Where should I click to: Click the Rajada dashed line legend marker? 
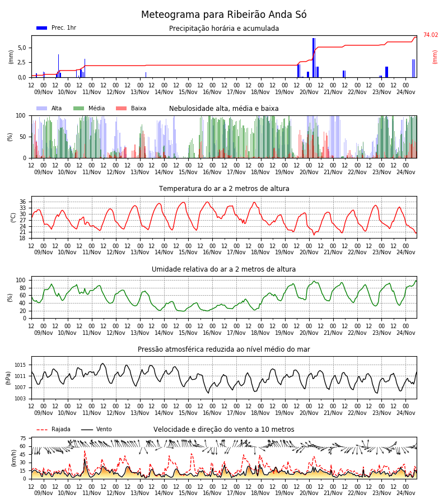[x=42, y=430]
